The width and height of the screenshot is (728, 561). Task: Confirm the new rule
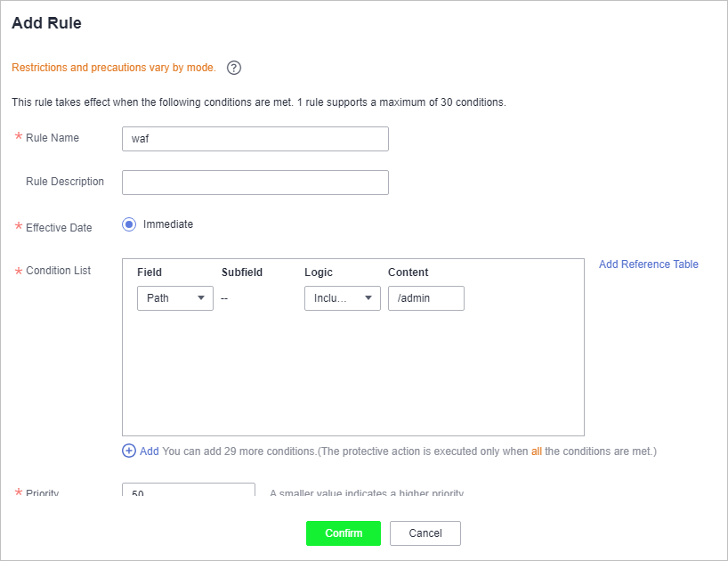point(344,533)
